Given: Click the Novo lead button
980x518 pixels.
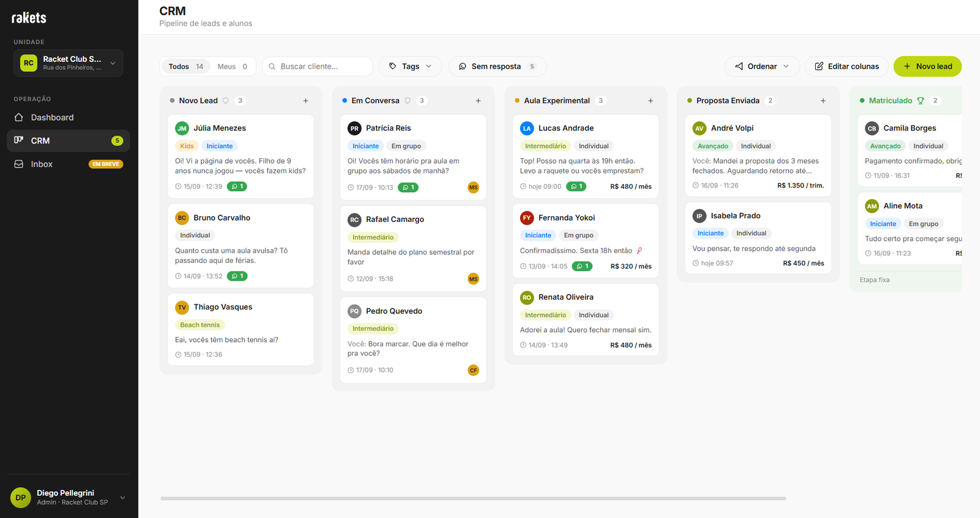Looking at the screenshot, I should 927,66.
